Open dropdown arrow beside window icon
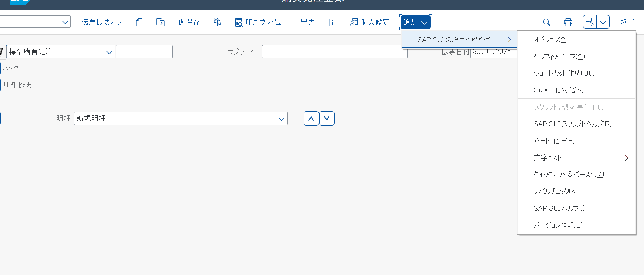The height and width of the screenshot is (275, 644). coord(603,22)
